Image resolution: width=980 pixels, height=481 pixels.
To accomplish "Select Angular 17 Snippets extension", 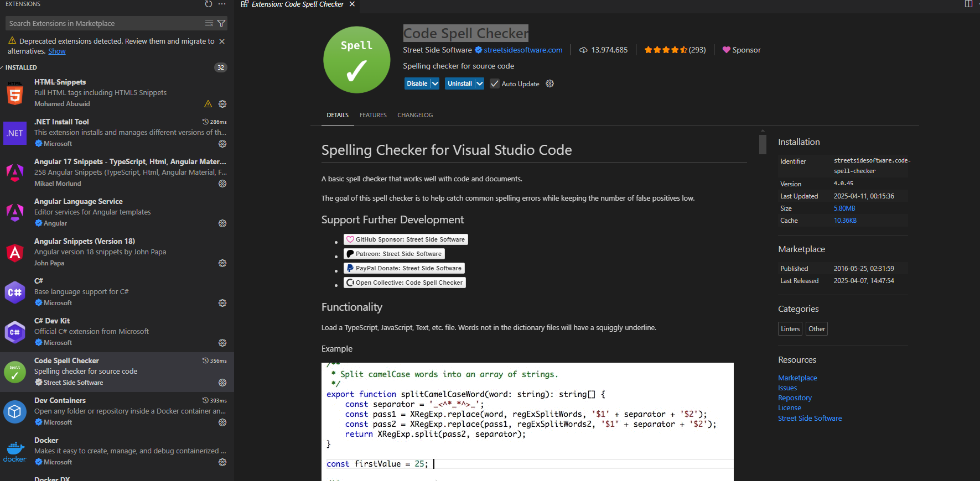I will 117,172.
